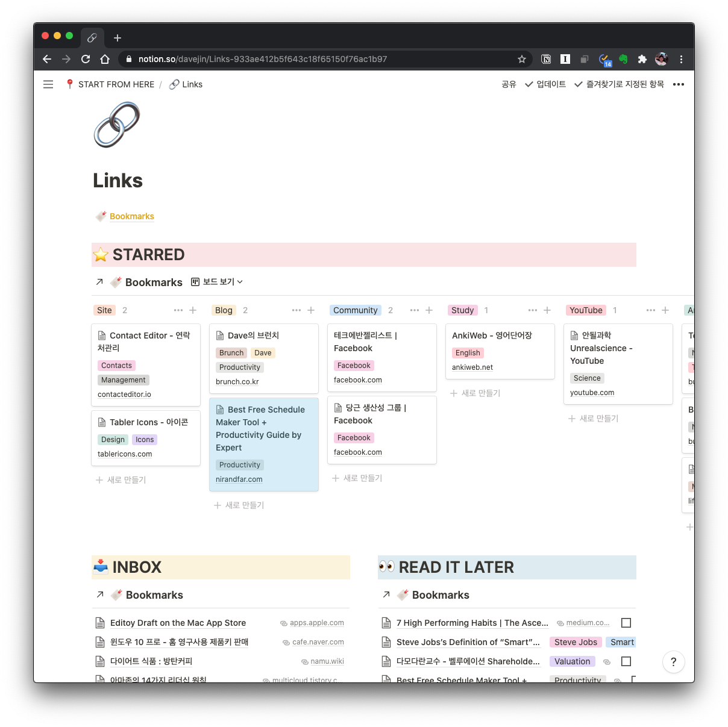Toggle 업데이트 updates option
Image resolution: width=728 pixels, height=727 pixels.
[x=545, y=84]
